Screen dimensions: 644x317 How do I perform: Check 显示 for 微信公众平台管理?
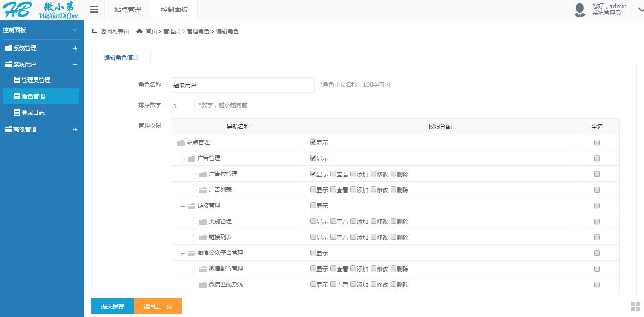tap(313, 252)
